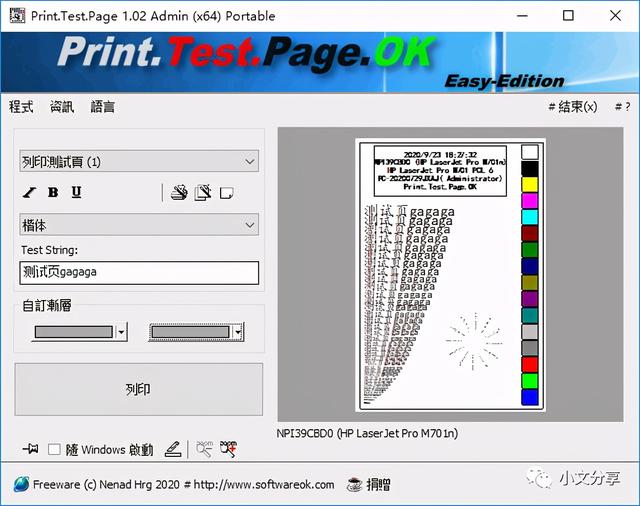Click the blank page note icon

(227, 193)
